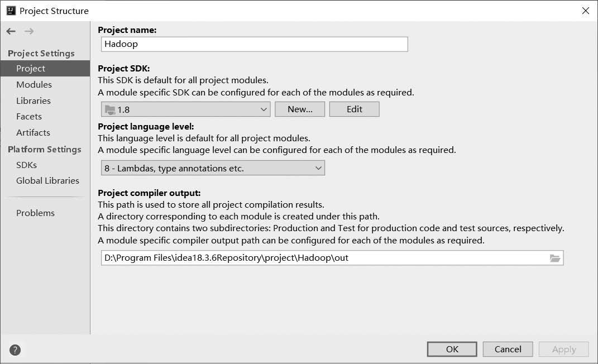The height and width of the screenshot is (364, 598).
Task: Open the Libraries settings page
Action: click(x=34, y=100)
